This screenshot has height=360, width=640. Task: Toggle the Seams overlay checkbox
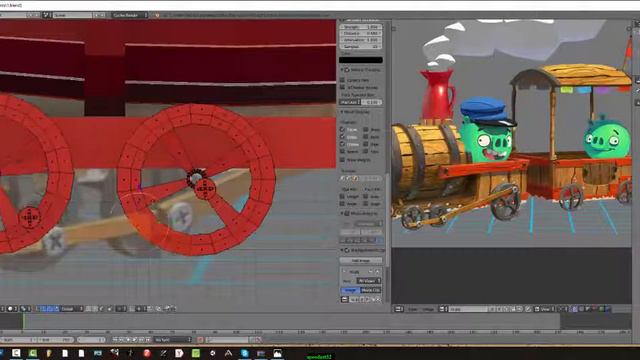pos(342,151)
